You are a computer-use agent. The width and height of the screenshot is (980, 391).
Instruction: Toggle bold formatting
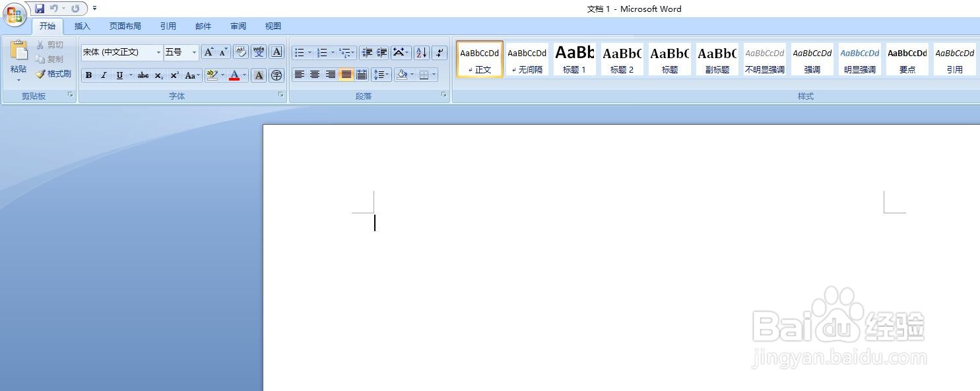pos(88,75)
